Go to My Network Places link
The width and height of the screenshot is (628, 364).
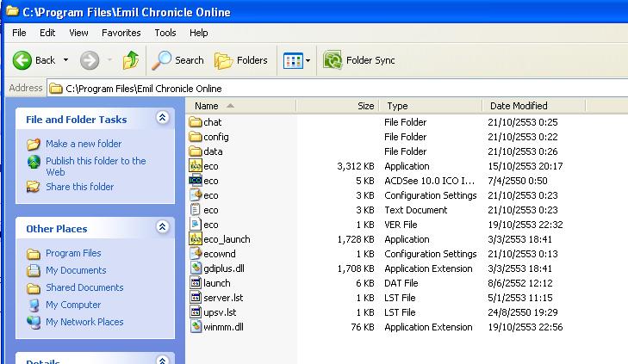84,322
